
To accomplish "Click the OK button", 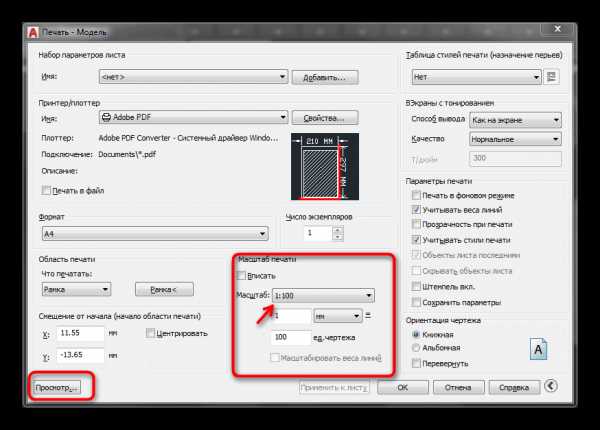I will (403, 388).
